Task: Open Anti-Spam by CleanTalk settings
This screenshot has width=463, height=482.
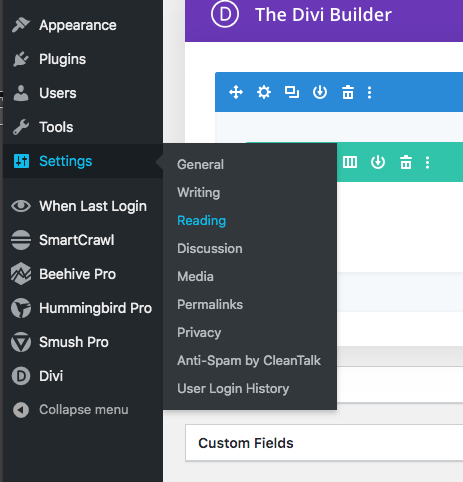Action: (249, 360)
